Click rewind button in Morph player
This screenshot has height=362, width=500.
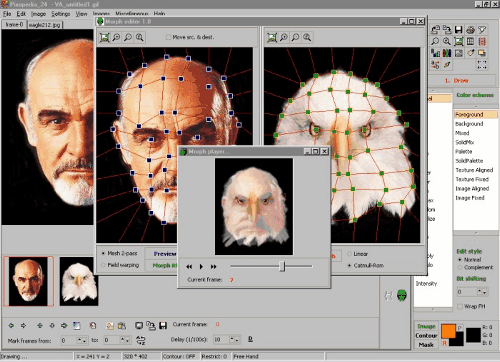pyautogui.click(x=189, y=266)
